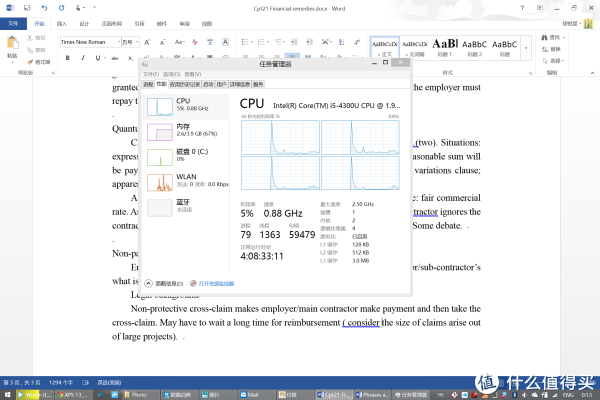Click the Find button in editing group
600x400 pixels.
[551, 38]
